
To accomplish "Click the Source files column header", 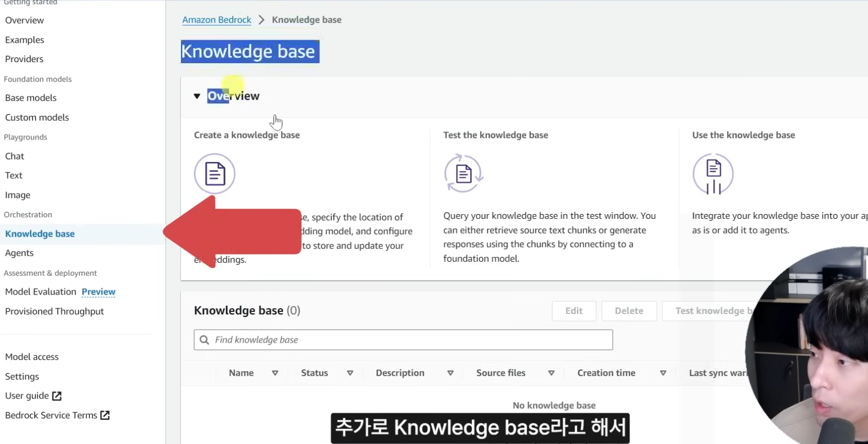I will [x=501, y=373].
